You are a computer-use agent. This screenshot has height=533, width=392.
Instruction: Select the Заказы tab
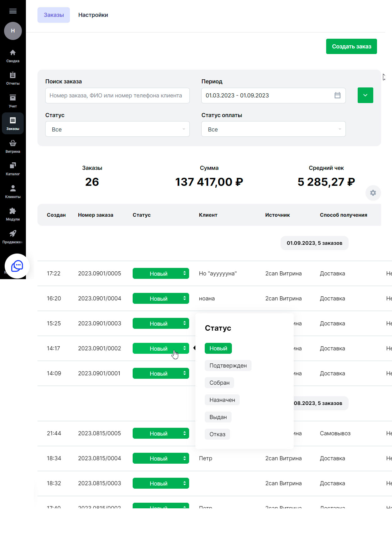pos(54,15)
